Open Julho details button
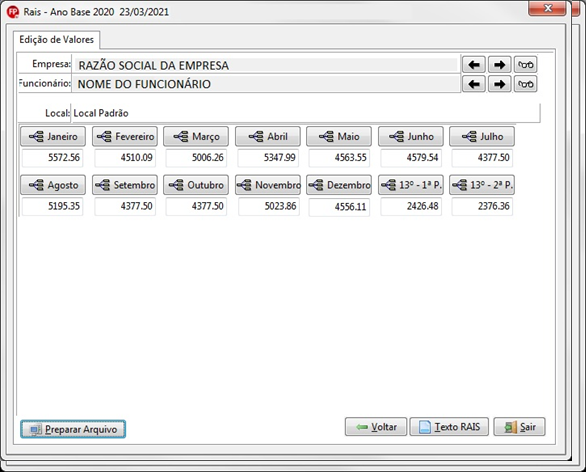This screenshot has height=472, width=586. (482, 136)
